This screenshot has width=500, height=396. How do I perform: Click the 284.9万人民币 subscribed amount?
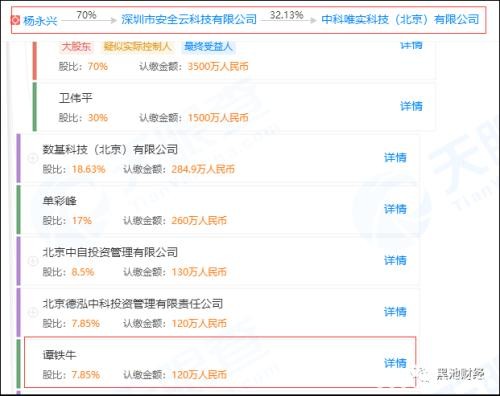[x=203, y=169]
